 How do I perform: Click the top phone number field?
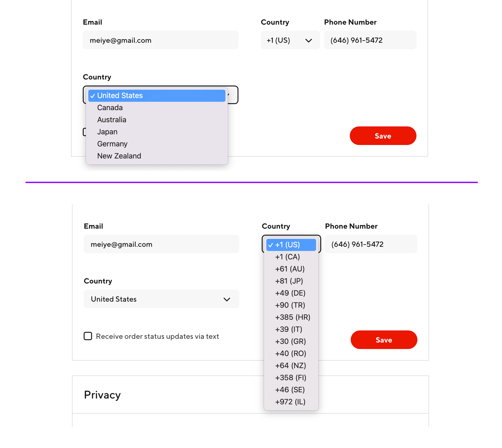(370, 40)
